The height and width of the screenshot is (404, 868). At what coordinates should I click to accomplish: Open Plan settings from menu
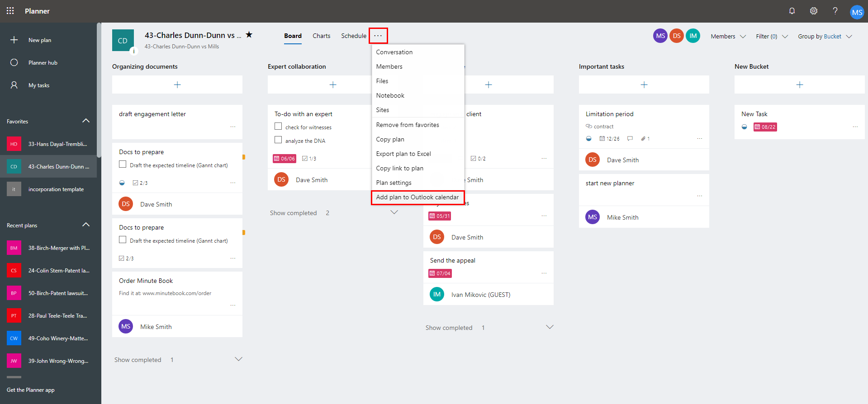(418, 183)
